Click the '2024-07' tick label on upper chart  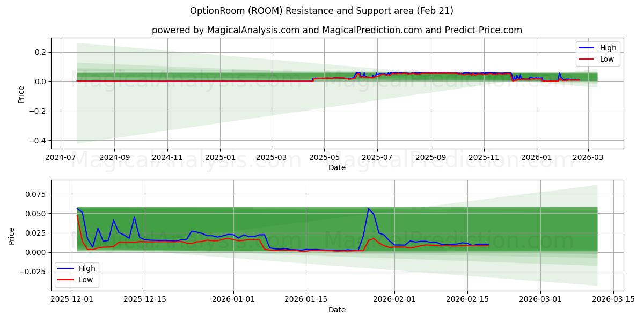pyautogui.click(x=61, y=158)
